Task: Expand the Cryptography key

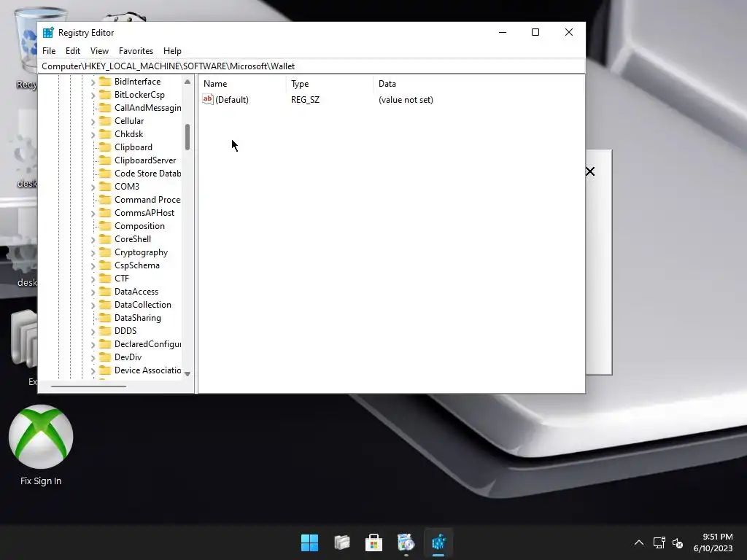Action: pyautogui.click(x=93, y=253)
